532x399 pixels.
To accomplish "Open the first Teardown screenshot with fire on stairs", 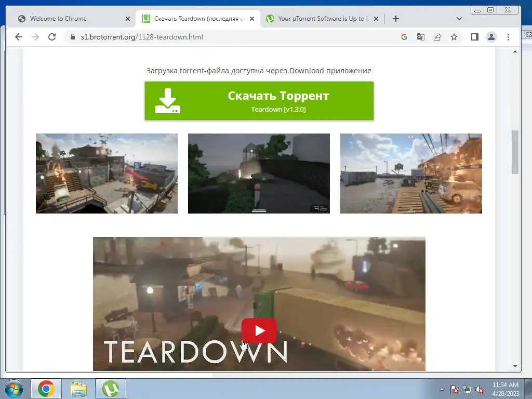I will coord(107,174).
